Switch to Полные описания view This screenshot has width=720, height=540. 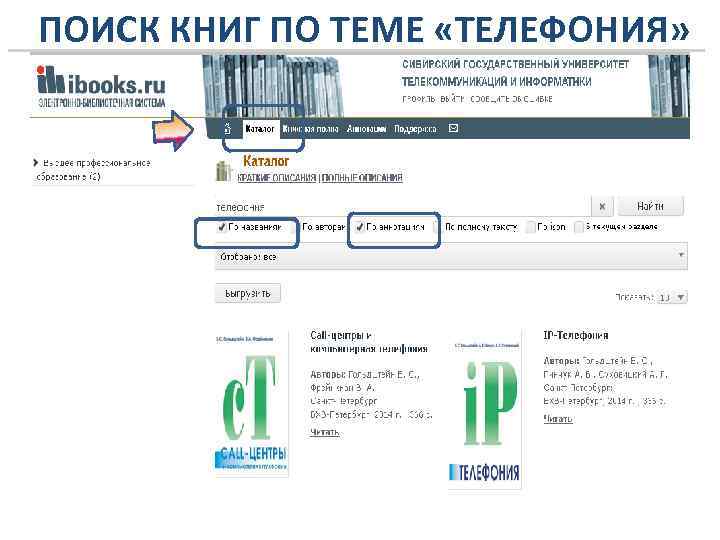(x=362, y=178)
